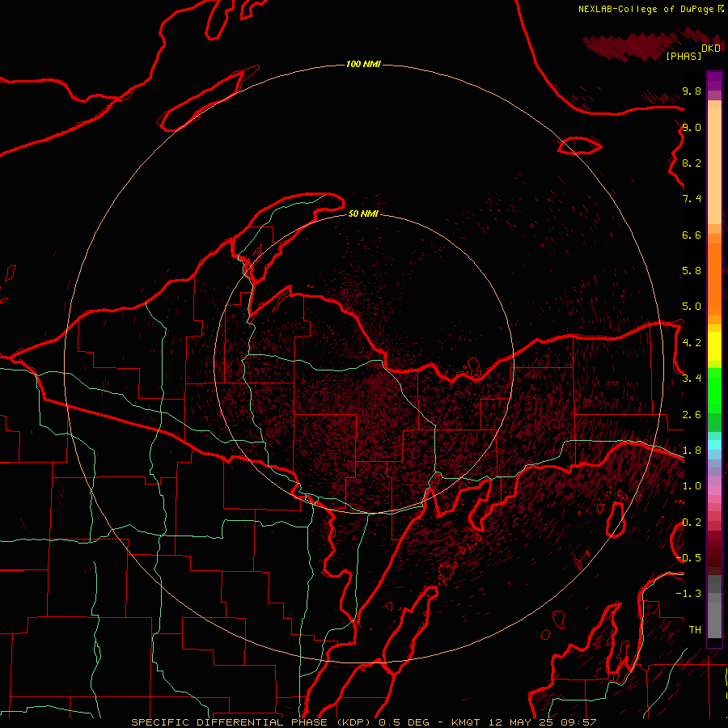Click the [PHAS] units label

684,57
